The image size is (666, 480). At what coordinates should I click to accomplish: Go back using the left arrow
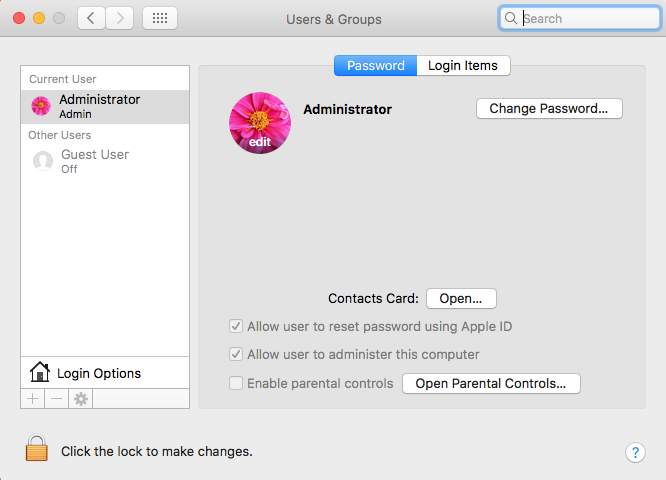click(x=91, y=18)
